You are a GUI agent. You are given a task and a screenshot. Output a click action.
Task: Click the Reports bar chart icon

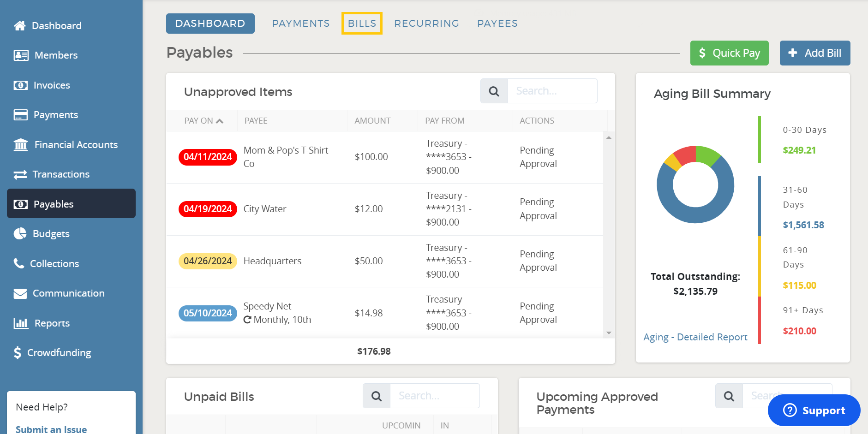[x=21, y=323]
